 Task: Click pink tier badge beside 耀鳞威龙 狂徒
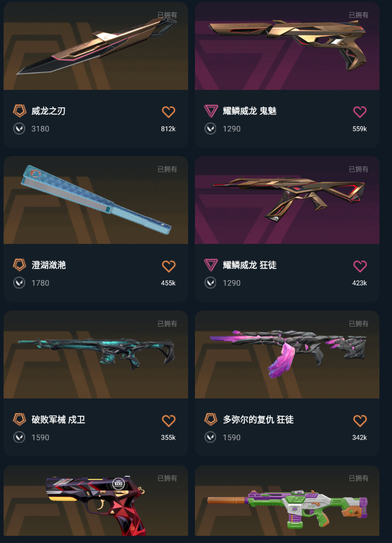coord(211,265)
